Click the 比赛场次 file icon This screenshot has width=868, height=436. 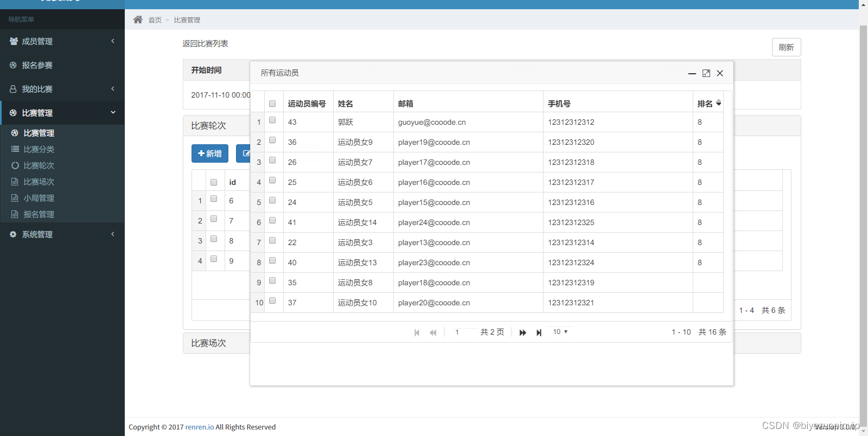[15, 182]
